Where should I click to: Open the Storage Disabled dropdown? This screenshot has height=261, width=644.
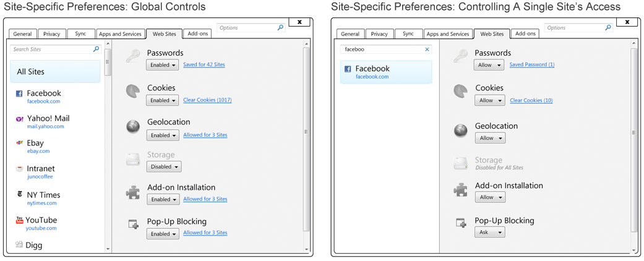(x=164, y=166)
